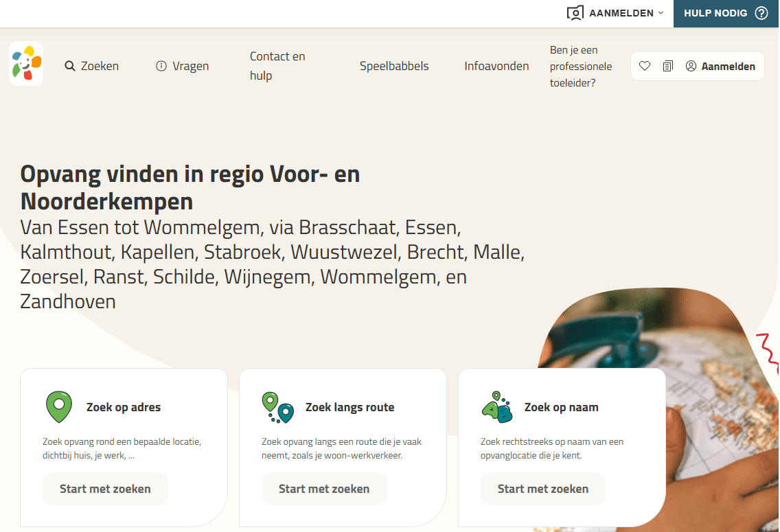Start met zoeken under Zoek langs route

(x=324, y=489)
